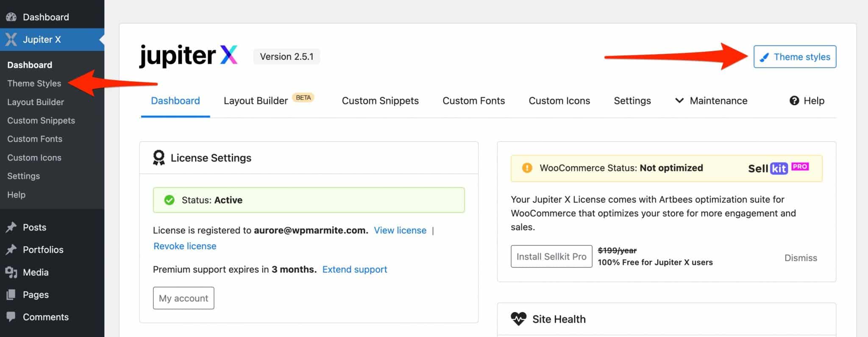Expand the Maintenance dropdown menu
Viewport: 868px width, 337px height.
coord(711,100)
